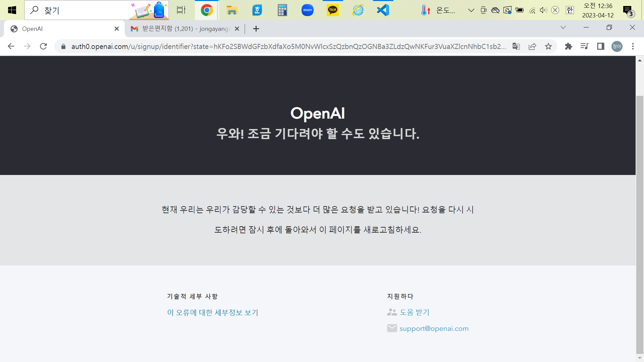Viewport: 644px width, 362px height.
Task: Open KakaoTalk from the taskbar
Action: [x=332, y=10]
